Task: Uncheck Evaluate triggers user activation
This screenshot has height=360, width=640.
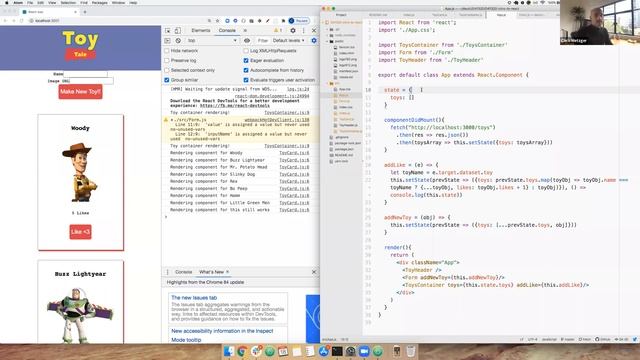Action: [x=246, y=80]
